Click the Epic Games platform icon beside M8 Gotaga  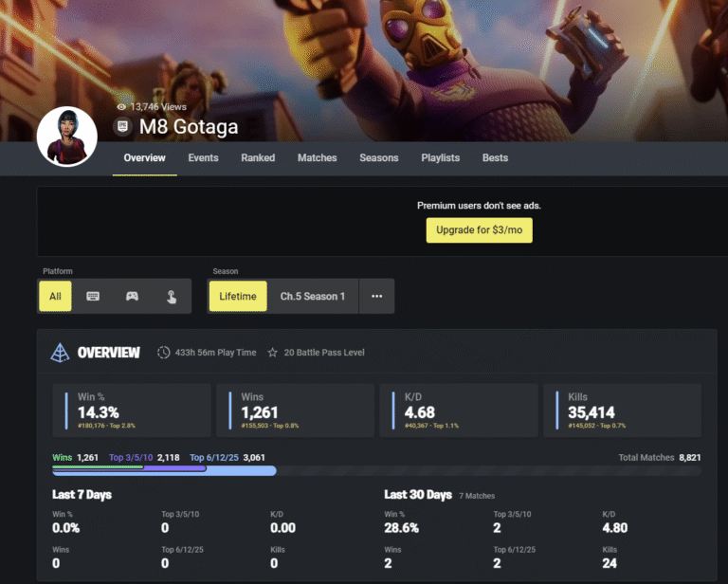click(122, 126)
